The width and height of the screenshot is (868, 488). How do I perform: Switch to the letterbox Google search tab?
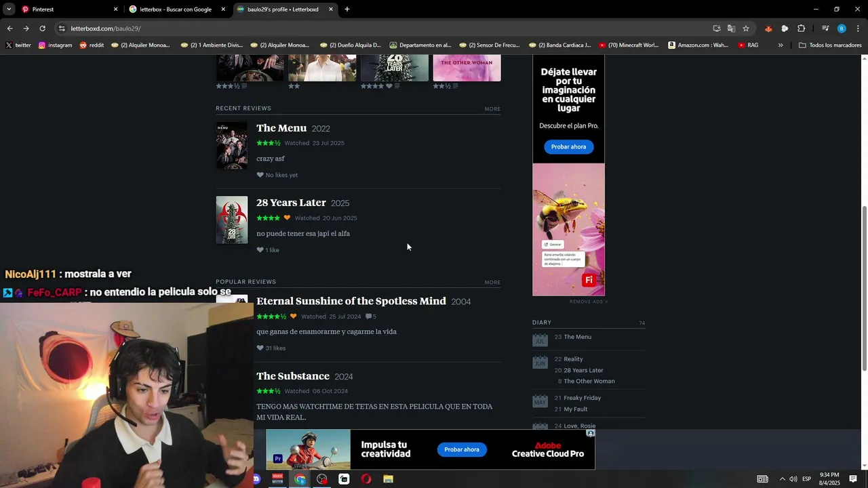(x=176, y=9)
